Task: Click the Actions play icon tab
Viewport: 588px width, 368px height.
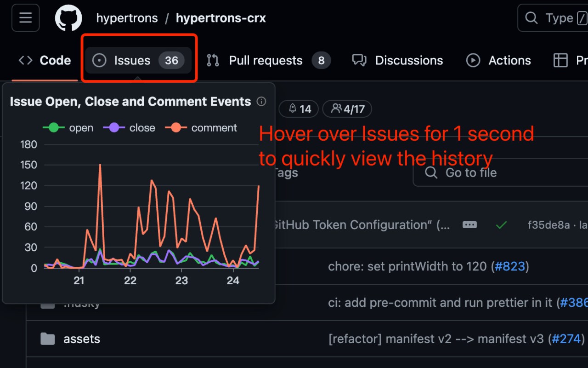Action: tap(498, 60)
